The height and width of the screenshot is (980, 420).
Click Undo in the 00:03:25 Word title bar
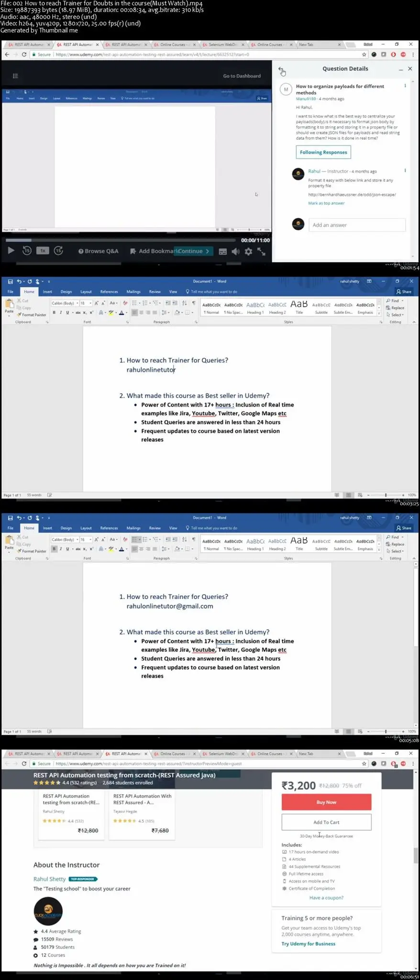coord(19,281)
